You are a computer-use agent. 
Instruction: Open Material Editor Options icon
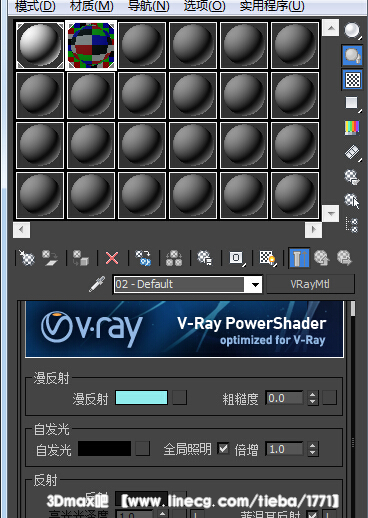pos(352,177)
